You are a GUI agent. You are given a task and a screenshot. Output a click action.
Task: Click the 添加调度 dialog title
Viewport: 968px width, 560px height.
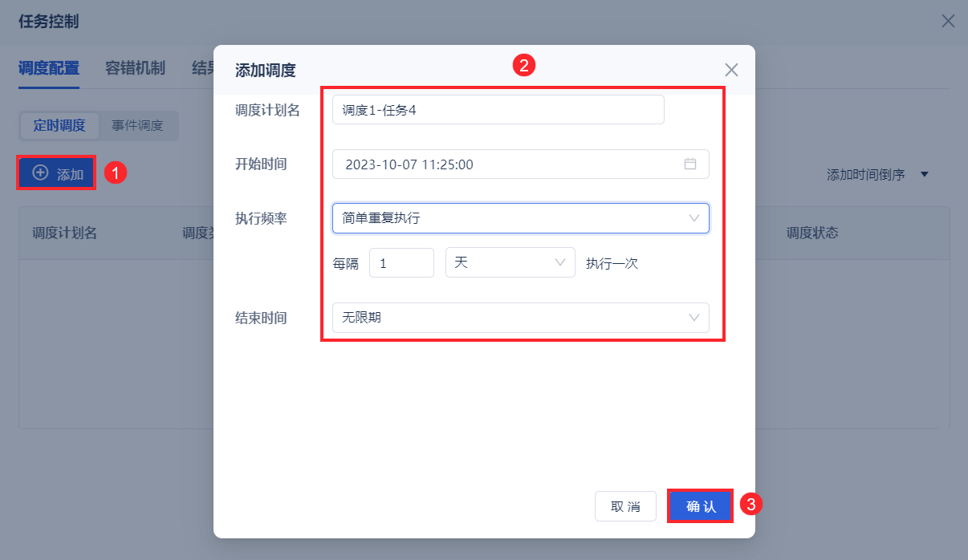(x=266, y=71)
